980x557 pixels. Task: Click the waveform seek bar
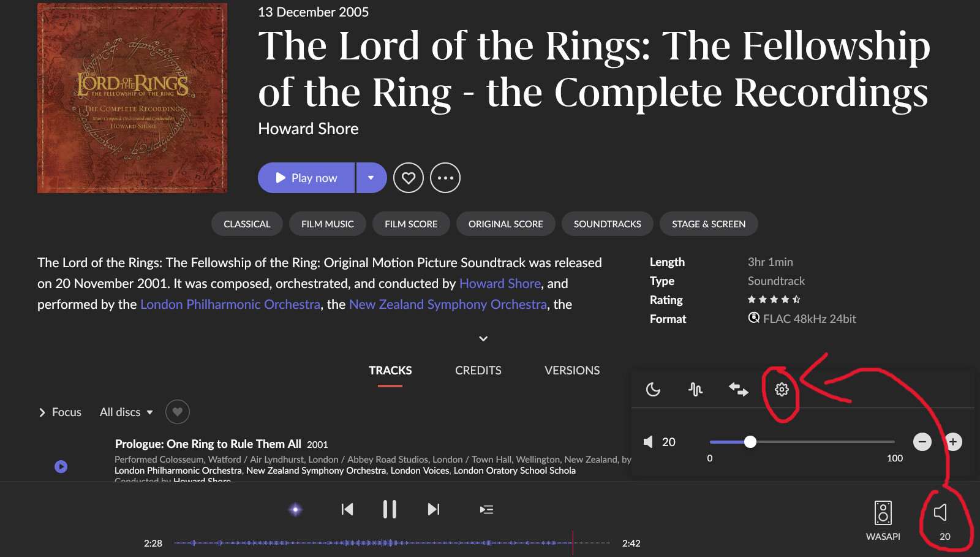392,543
